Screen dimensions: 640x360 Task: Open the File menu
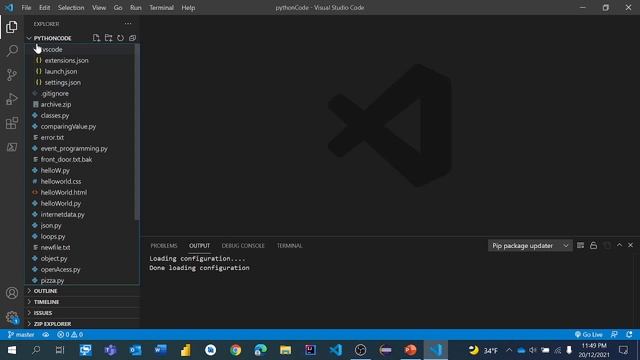(26, 8)
